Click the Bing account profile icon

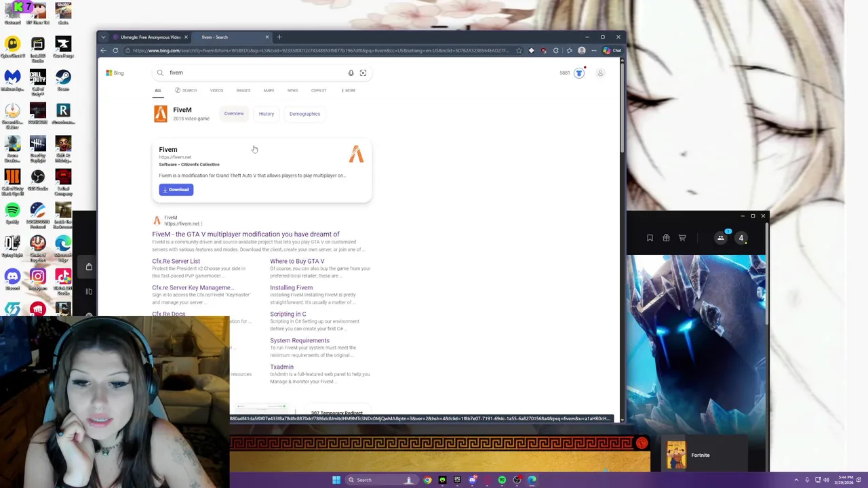(600, 73)
